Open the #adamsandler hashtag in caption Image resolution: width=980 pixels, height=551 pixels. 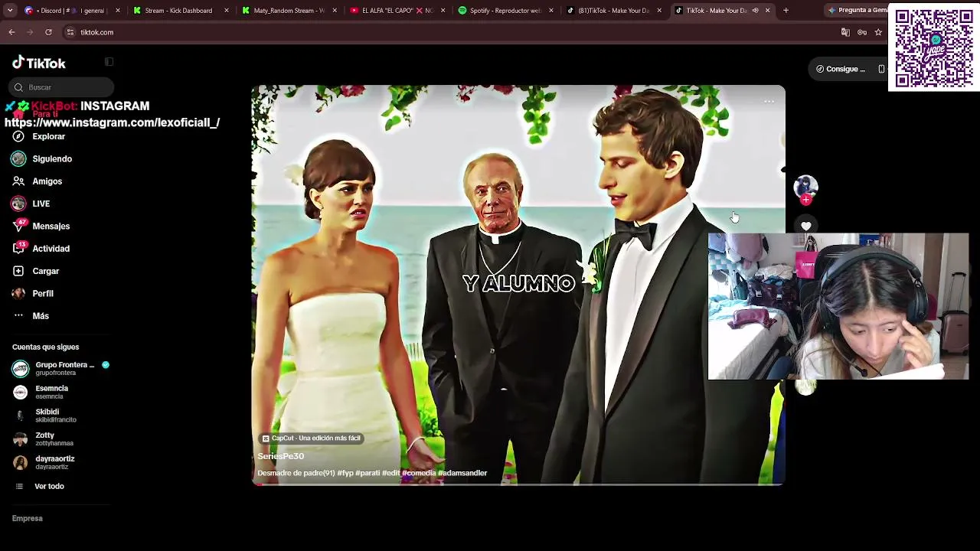tap(462, 473)
